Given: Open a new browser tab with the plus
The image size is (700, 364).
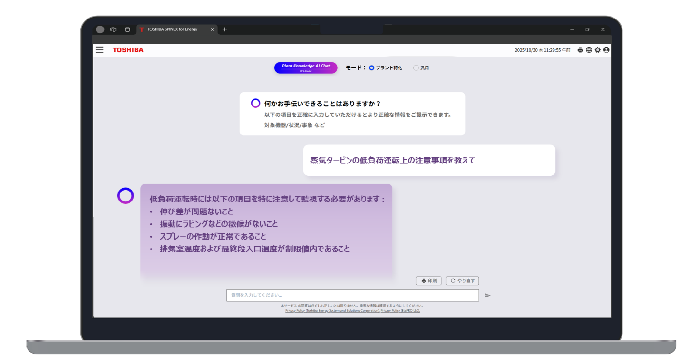Looking at the screenshot, I should point(225,29).
